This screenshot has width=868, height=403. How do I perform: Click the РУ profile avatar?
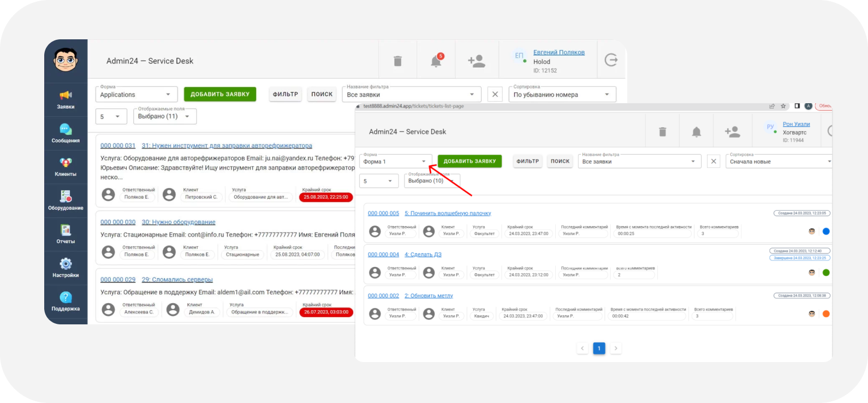(770, 127)
